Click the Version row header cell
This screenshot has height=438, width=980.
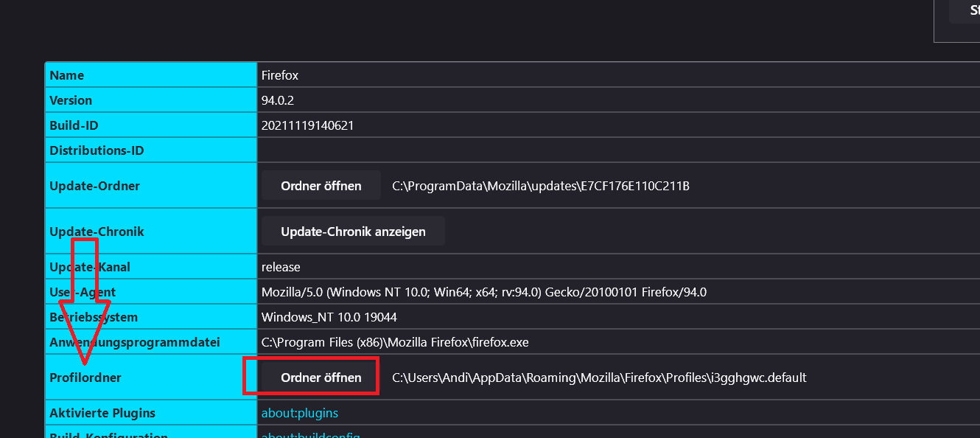[71, 100]
